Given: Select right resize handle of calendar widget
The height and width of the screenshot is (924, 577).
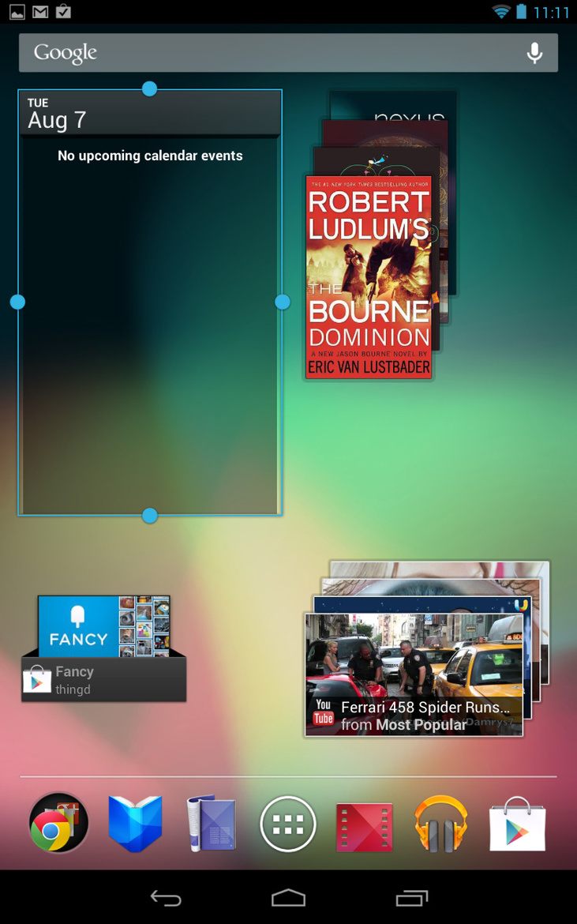Looking at the screenshot, I should tap(283, 302).
